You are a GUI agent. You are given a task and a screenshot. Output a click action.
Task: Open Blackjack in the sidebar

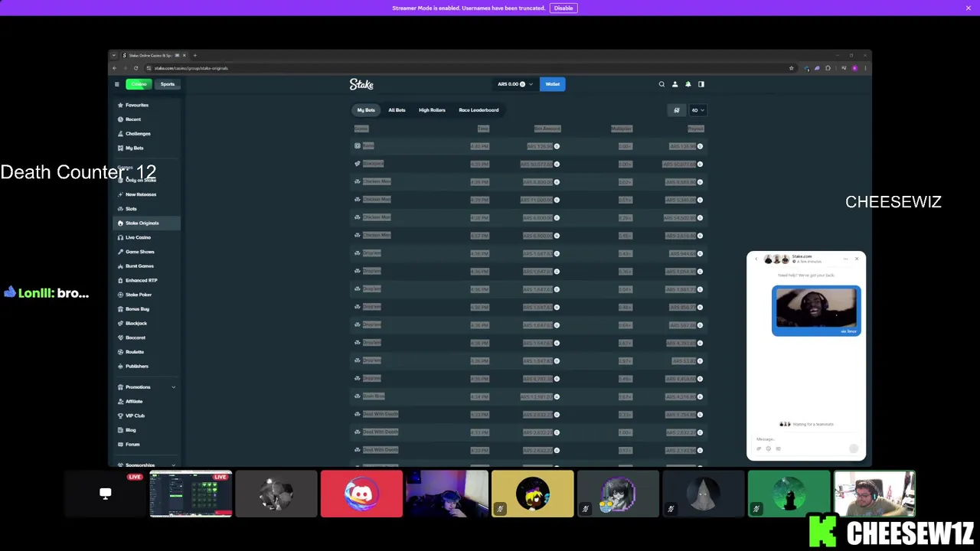(145, 323)
